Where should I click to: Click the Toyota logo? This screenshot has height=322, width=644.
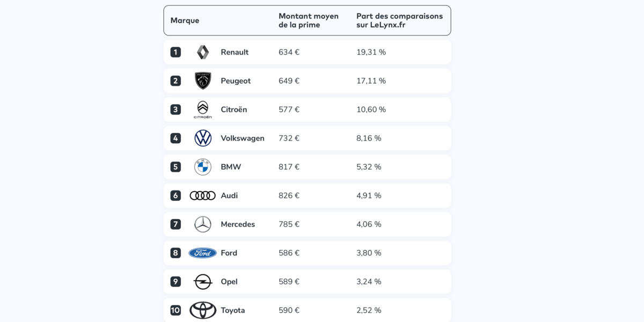pyautogui.click(x=203, y=310)
